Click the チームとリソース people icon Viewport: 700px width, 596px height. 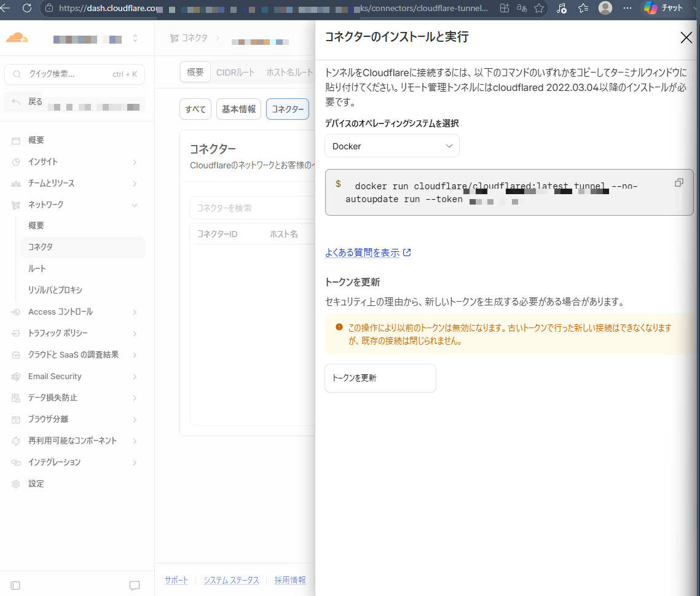(x=16, y=184)
